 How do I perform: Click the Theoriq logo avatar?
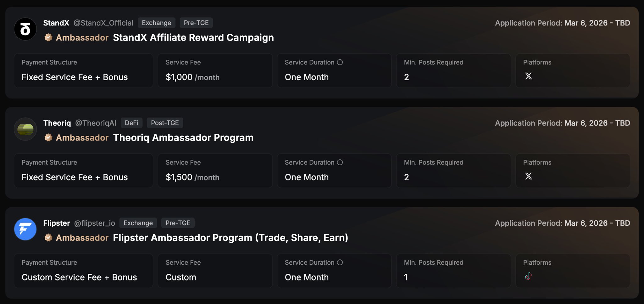[25, 129]
